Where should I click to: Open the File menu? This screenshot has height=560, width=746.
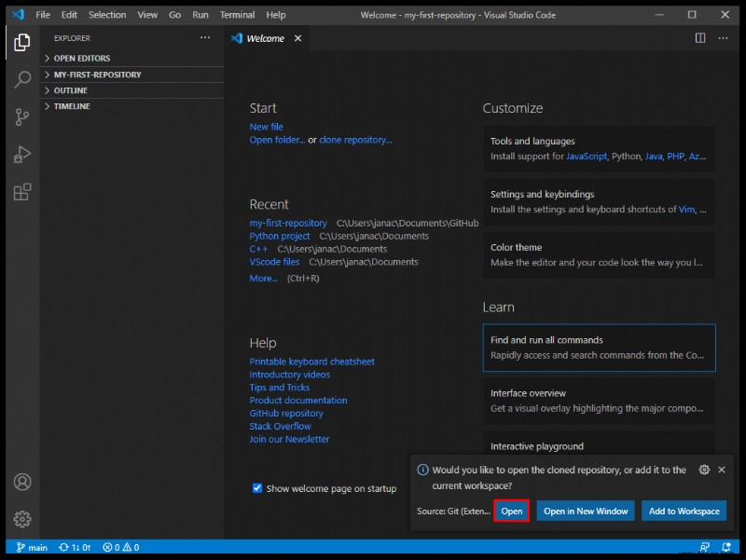click(43, 15)
